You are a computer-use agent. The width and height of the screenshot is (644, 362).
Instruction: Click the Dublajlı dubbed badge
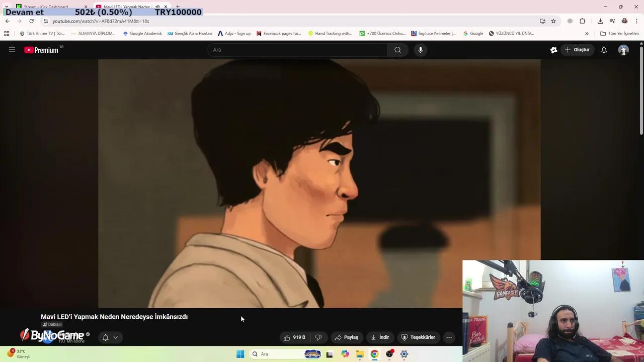[52, 325]
